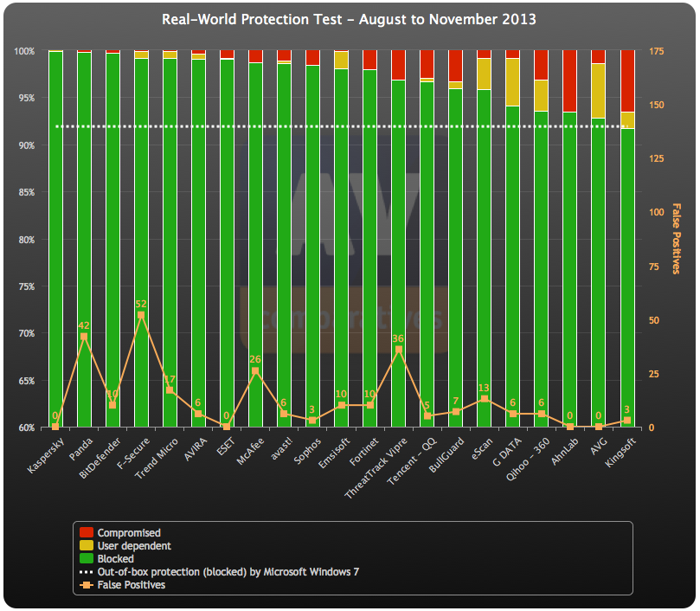This screenshot has height=611, width=700.
Task: Select Panda false positive point labeled 42
Action: click(x=84, y=337)
